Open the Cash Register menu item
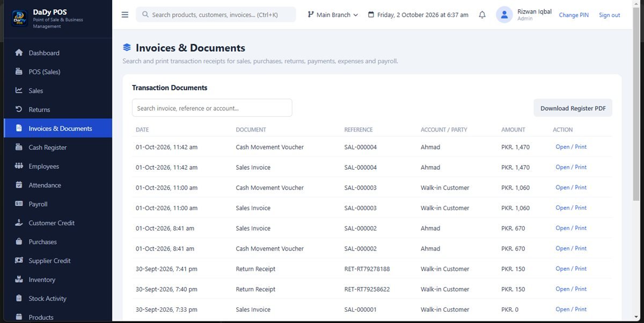 [x=58, y=147]
